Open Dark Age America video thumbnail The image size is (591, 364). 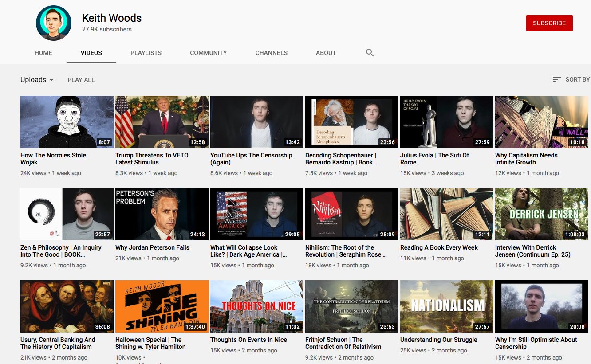tap(257, 214)
